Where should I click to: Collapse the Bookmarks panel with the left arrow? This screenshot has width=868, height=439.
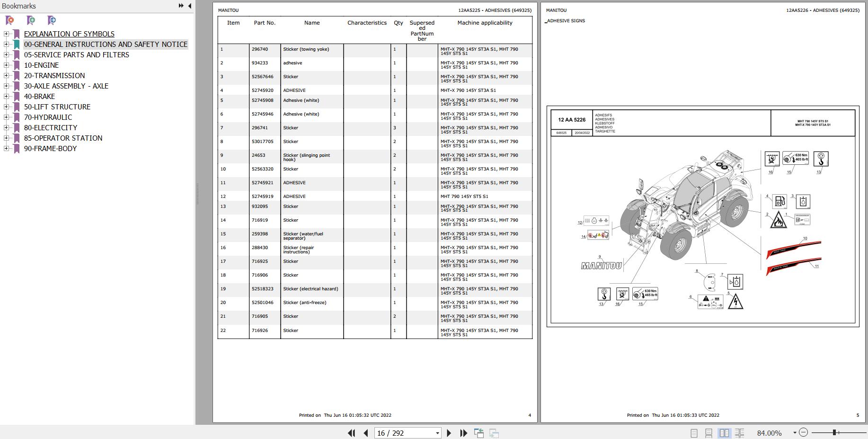(x=190, y=6)
